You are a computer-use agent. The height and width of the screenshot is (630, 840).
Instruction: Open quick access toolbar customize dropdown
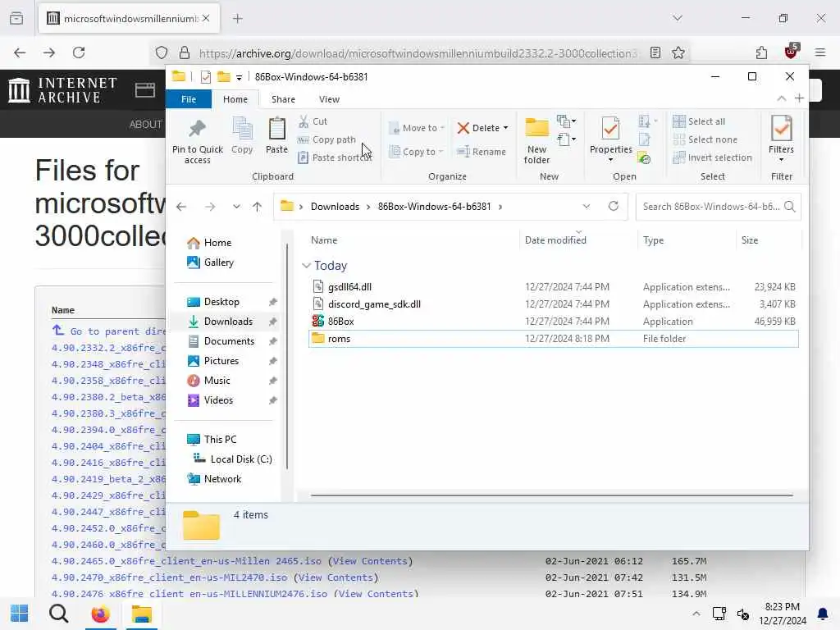click(x=239, y=77)
